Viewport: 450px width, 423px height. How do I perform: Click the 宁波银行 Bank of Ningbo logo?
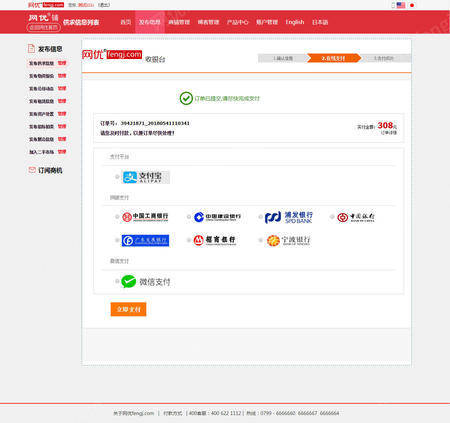tap(289, 240)
